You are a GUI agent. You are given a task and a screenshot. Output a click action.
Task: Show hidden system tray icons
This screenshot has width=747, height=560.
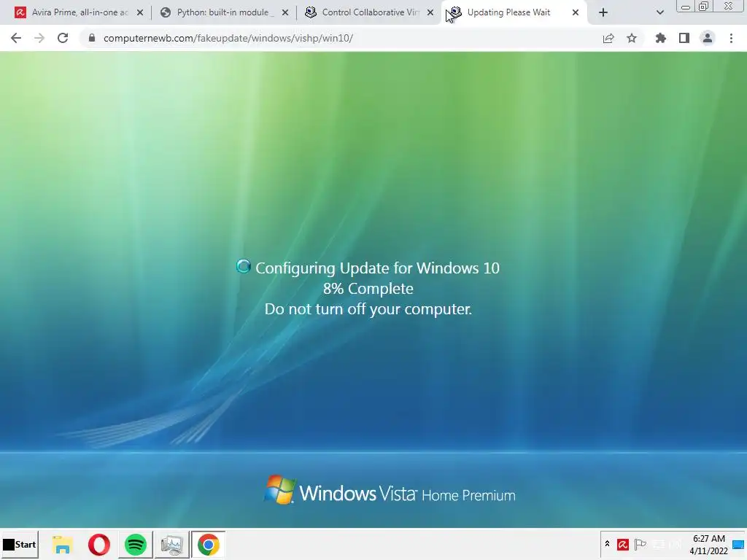pyautogui.click(x=607, y=544)
